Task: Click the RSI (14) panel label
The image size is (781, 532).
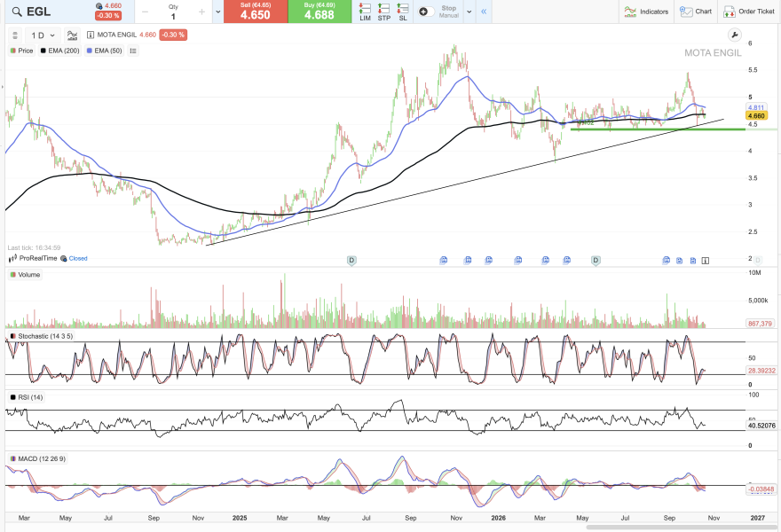Action: coord(27,397)
